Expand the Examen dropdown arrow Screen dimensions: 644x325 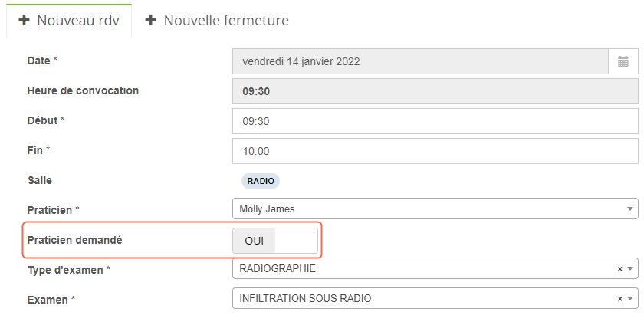click(x=630, y=299)
